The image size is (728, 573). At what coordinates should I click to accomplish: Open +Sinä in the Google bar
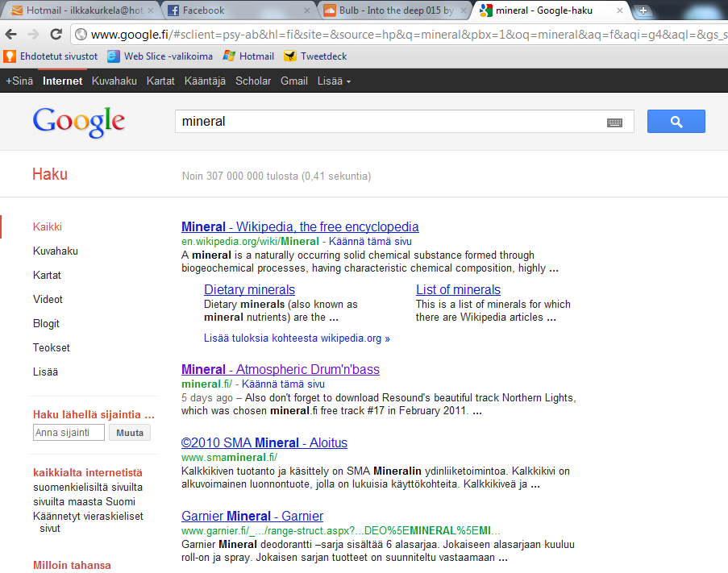click(x=19, y=81)
